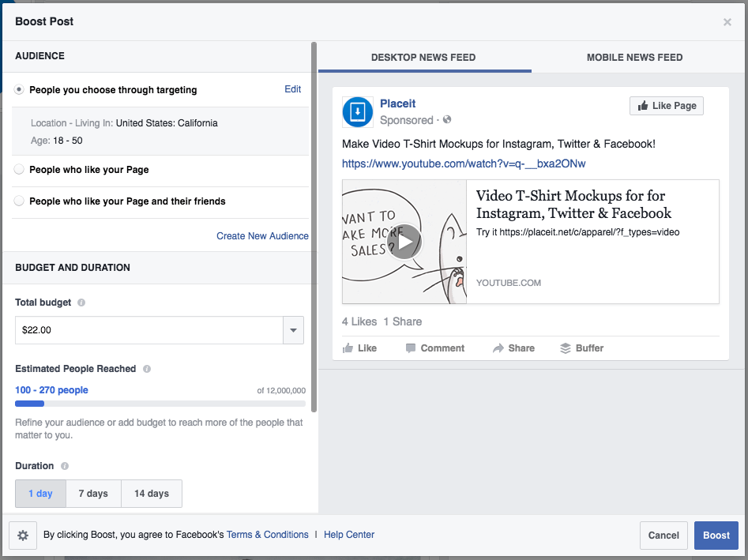
Task: Click the YOUTUBE.COM source label
Action: 509,283
